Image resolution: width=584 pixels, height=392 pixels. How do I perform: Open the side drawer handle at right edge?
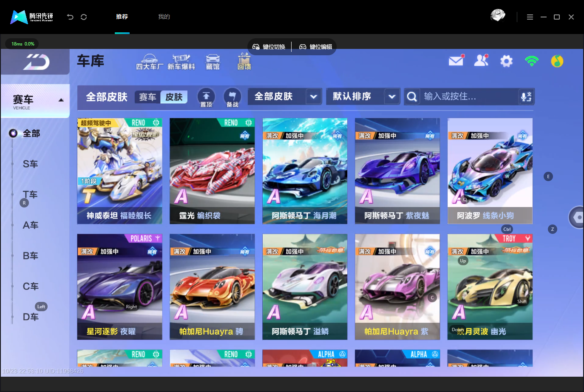[577, 217]
